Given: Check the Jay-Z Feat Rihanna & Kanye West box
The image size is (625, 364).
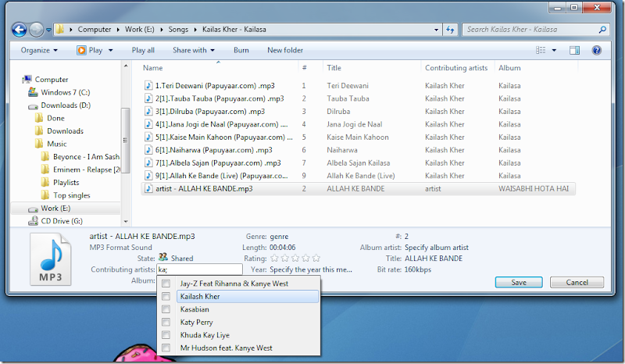Looking at the screenshot, I should 166,284.
